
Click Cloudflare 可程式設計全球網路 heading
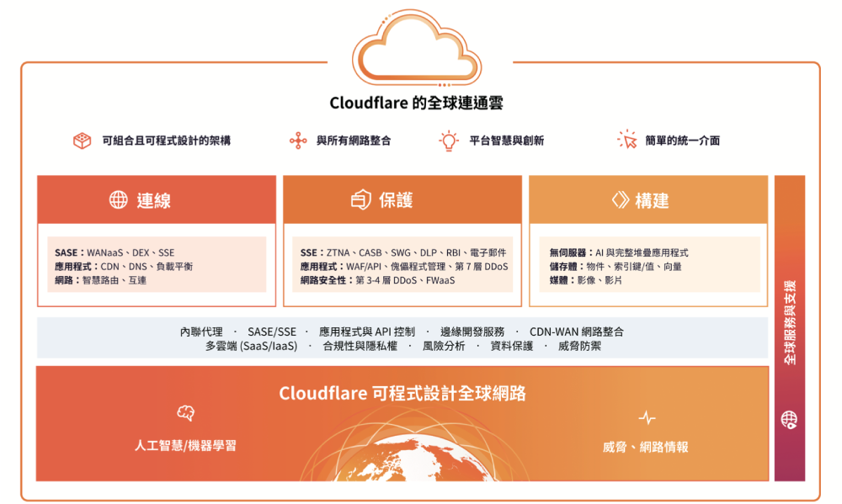point(402,394)
